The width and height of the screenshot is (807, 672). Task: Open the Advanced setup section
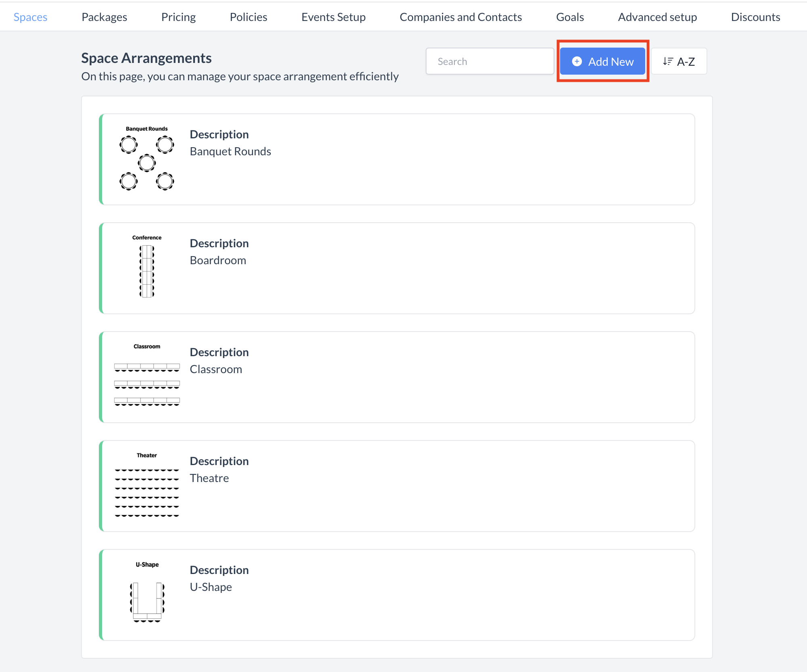pyautogui.click(x=657, y=17)
